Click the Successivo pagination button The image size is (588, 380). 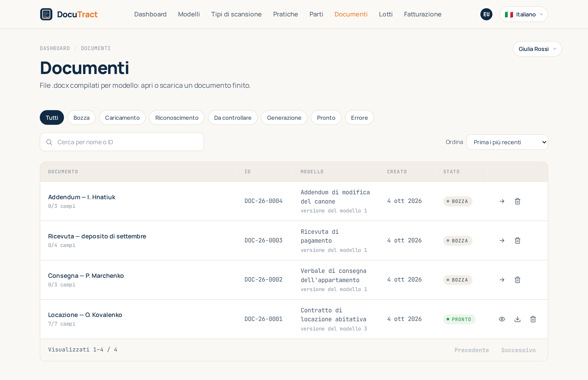518,350
